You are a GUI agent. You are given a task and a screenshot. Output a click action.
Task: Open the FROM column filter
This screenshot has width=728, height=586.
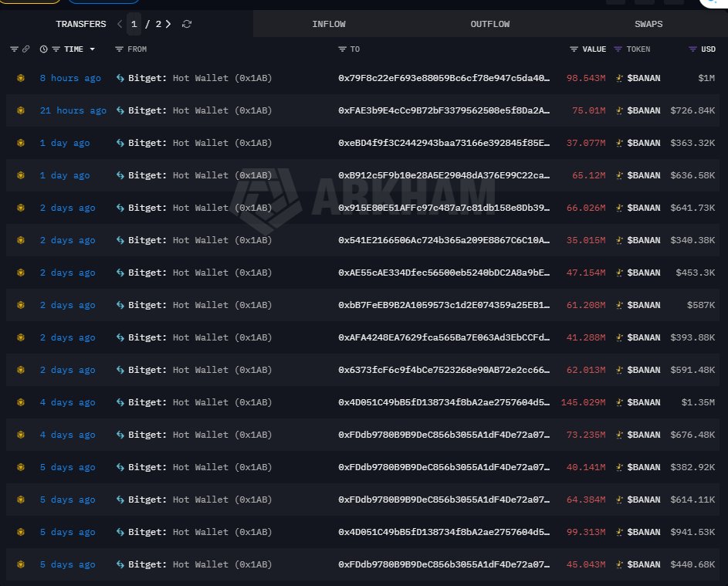click(x=120, y=49)
